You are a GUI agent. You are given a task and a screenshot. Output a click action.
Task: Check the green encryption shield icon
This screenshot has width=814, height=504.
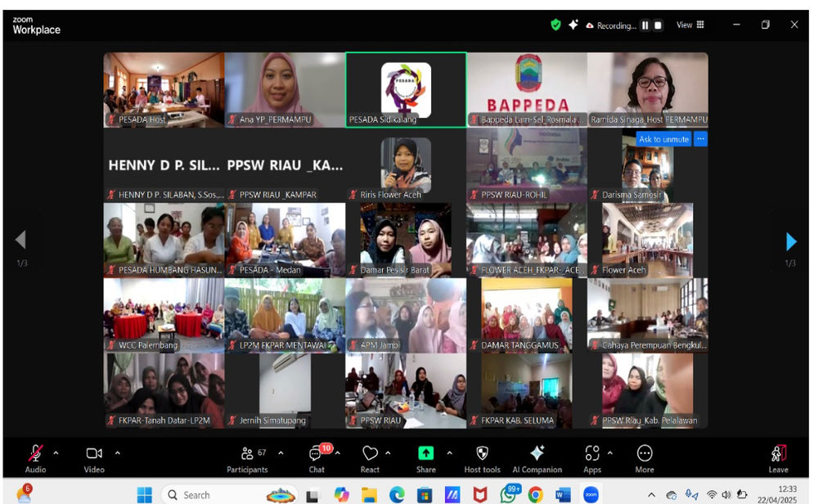pyautogui.click(x=555, y=25)
